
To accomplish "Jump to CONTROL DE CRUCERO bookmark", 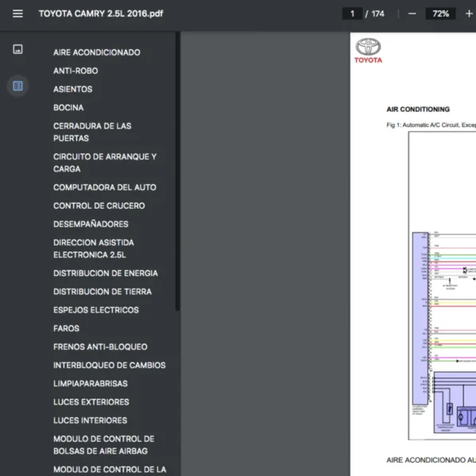I will (x=99, y=205).
